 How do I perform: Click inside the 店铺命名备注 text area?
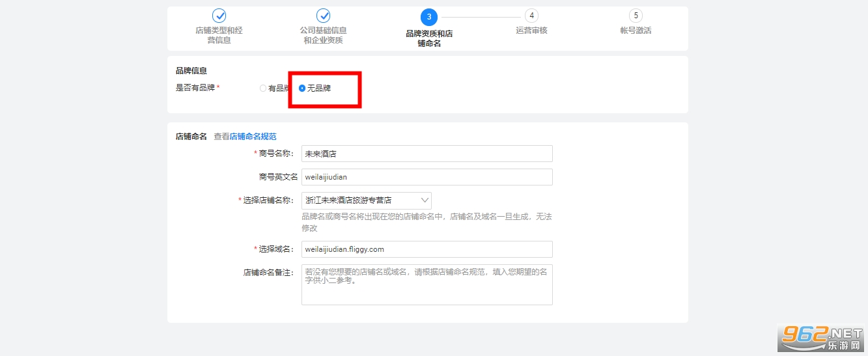[x=427, y=284]
